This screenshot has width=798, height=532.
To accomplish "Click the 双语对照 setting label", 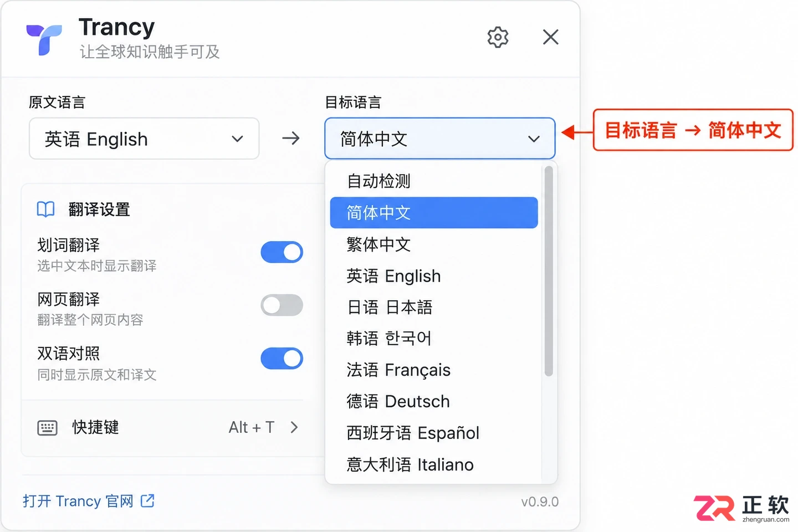I will click(x=69, y=354).
